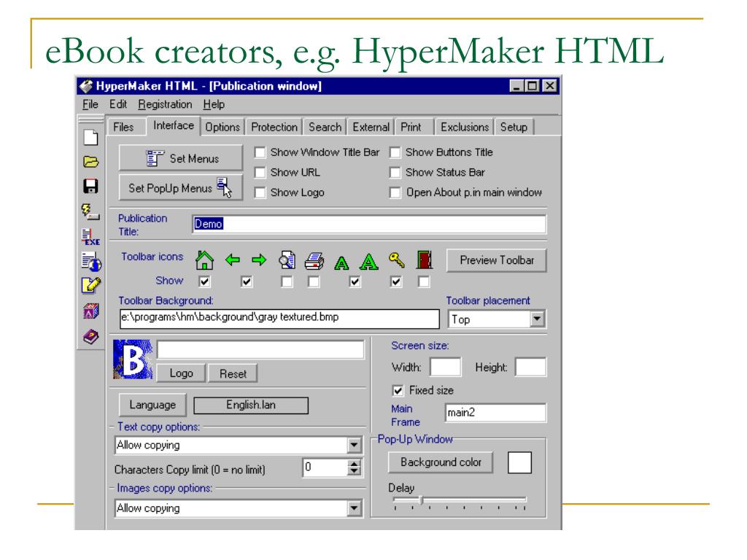Screen dimensions: 747x560
Task: Click the Screen size Width field
Action: [x=446, y=367]
